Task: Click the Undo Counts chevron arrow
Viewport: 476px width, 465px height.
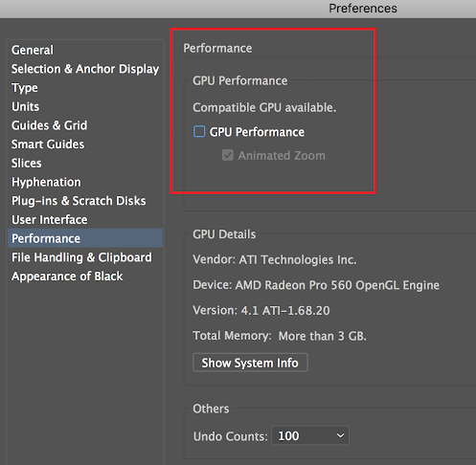Action: point(340,435)
